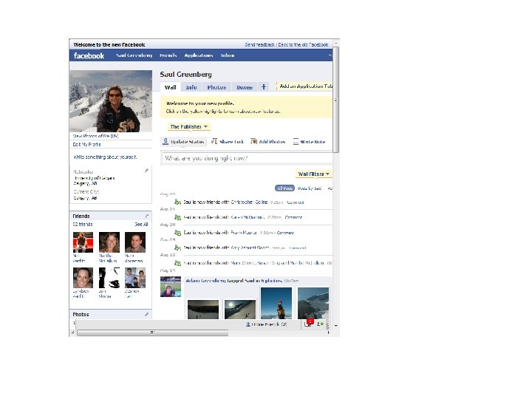The height and width of the screenshot is (399, 532).
Task: Click the pencil edit icon in Photos header
Action: click(x=146, y=314)
